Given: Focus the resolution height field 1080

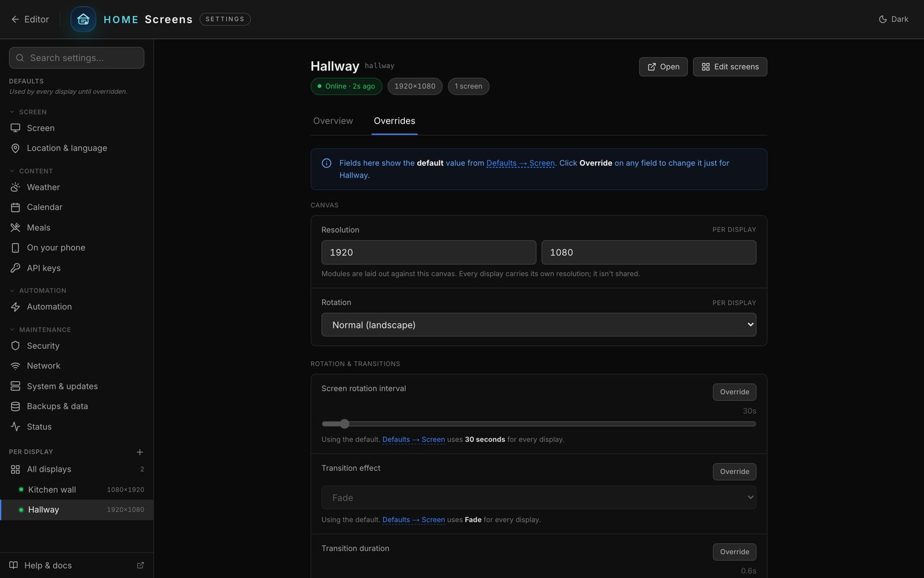Looking at the screenshot, I should (x=649, y=253).
